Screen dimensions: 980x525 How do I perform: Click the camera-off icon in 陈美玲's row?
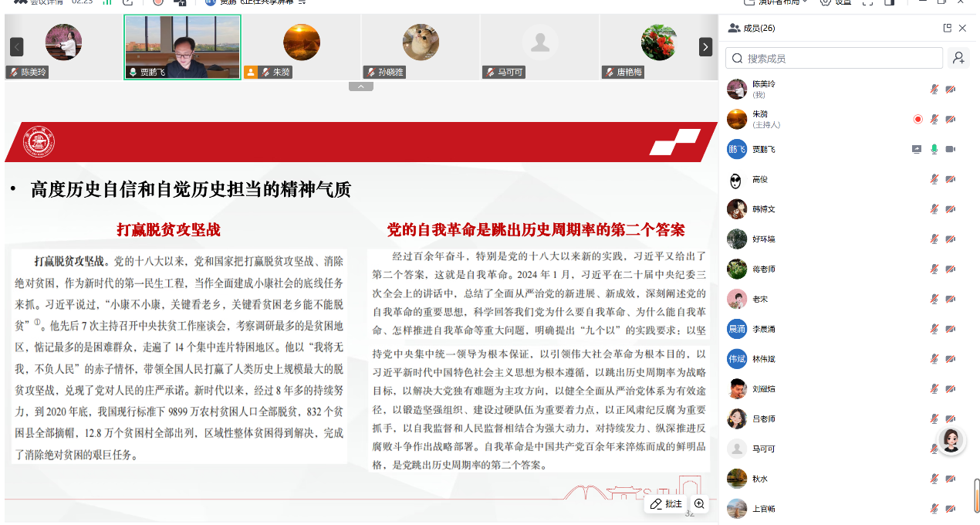coord(951,90)
